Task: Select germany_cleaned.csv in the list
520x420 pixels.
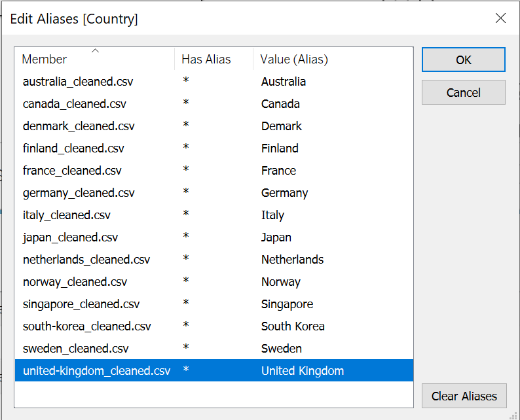Action: 78,193
